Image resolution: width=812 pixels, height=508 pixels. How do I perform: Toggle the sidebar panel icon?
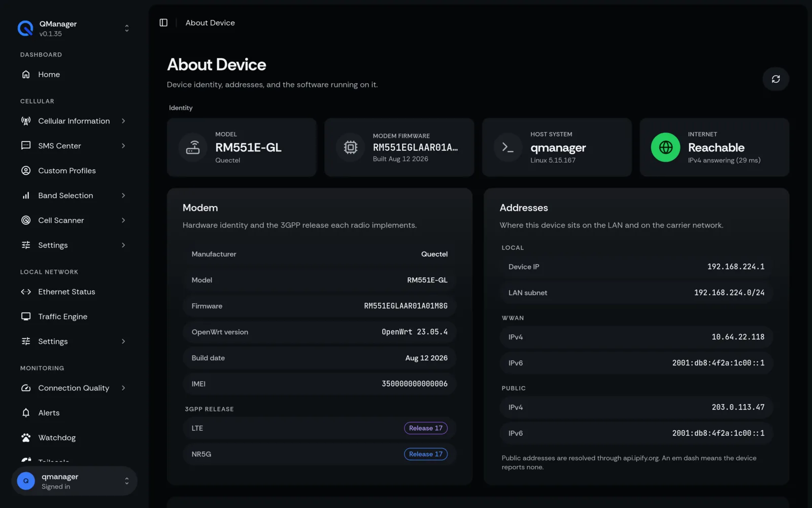click(163, 23)
